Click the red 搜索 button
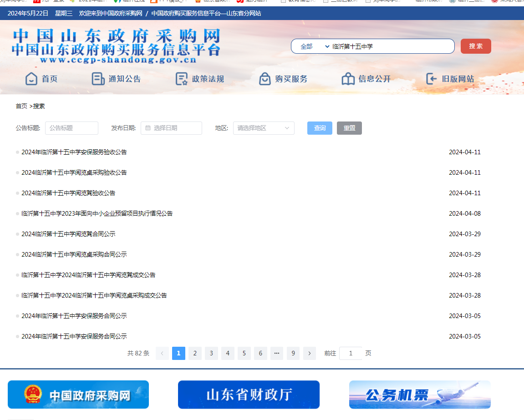This screenshot has height=420, width=524. click(476, 46)
